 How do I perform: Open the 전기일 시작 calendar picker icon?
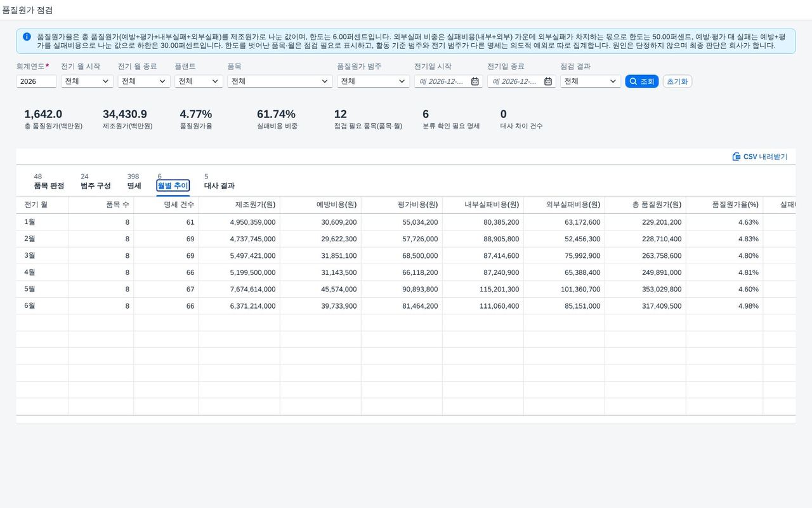point(475,81)
